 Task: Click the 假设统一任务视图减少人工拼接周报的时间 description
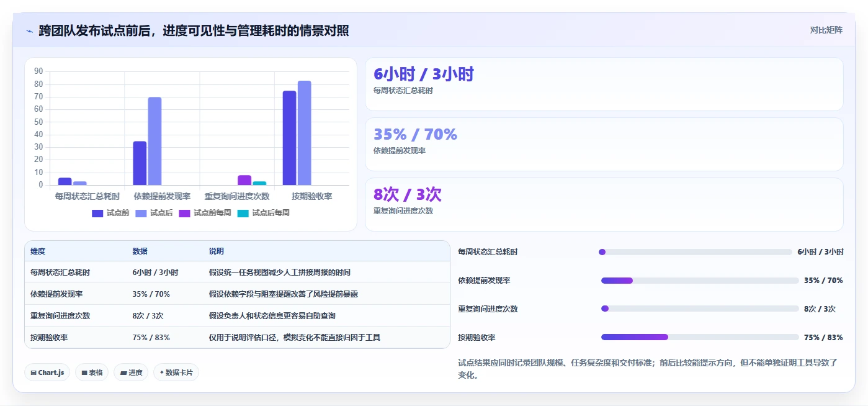[x=280, y=273]
